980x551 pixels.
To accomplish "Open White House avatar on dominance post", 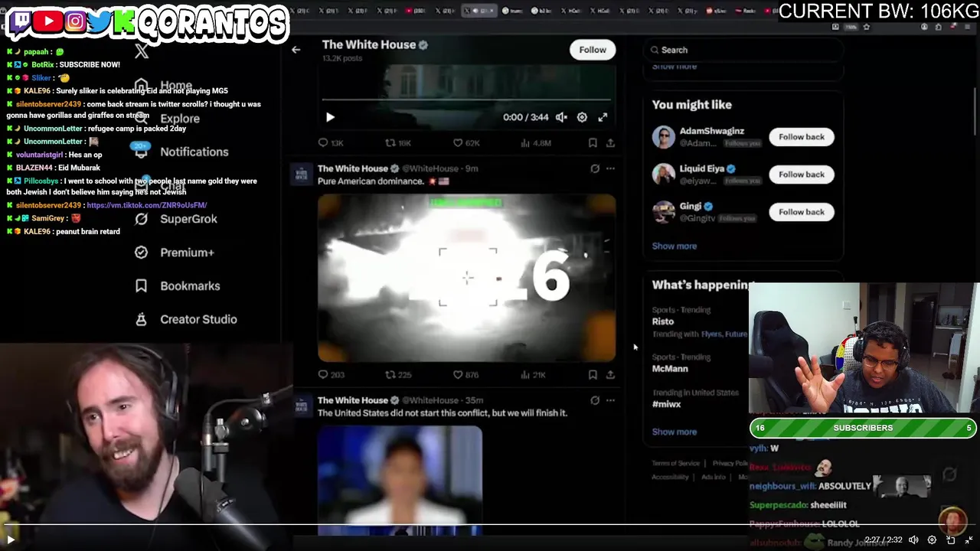I will (x=301, y=173).
